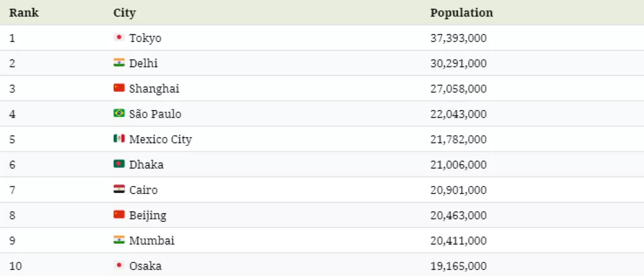Select the population figure 20,901,000 for Cairo
Image resolution: width=644 pixels, height=276 pixels.
click(x=458, y=190)
